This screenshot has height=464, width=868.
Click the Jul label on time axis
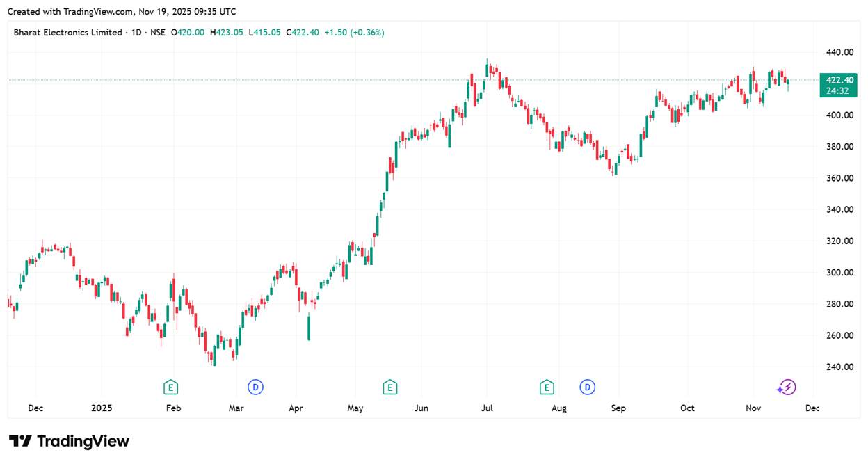[487, 408]
